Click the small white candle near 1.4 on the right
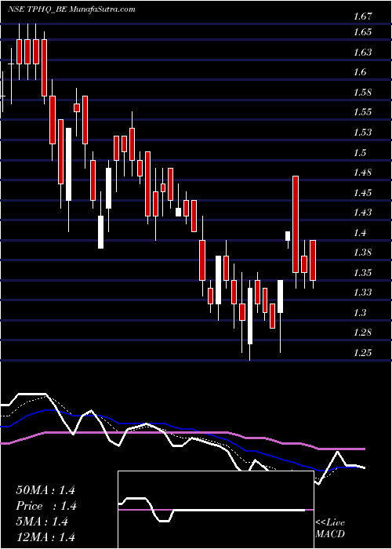 point(288,235)
